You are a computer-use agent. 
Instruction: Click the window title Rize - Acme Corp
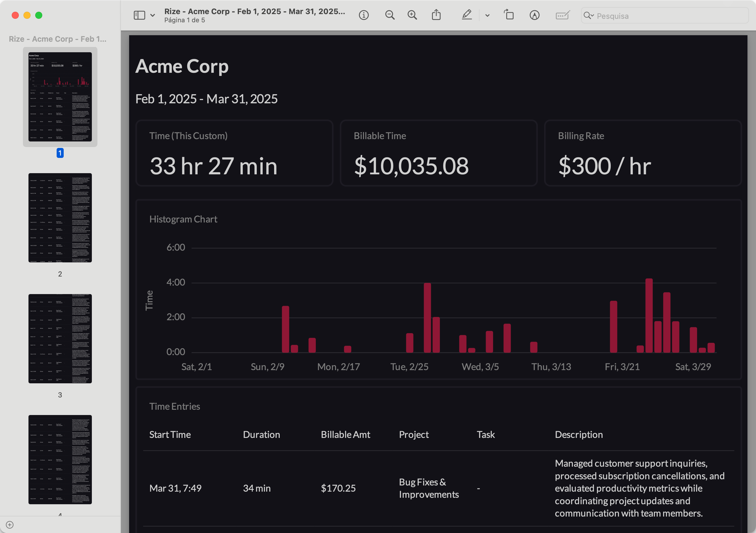click(x=254, y=11)
